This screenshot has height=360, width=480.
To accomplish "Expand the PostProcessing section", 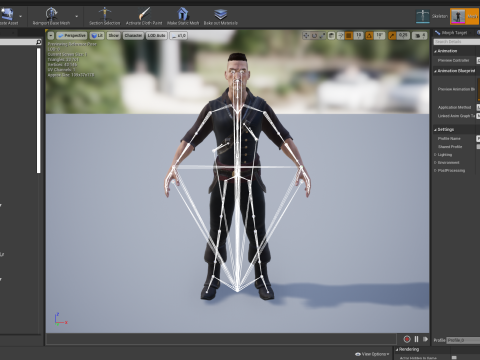I will pos(435,171).
